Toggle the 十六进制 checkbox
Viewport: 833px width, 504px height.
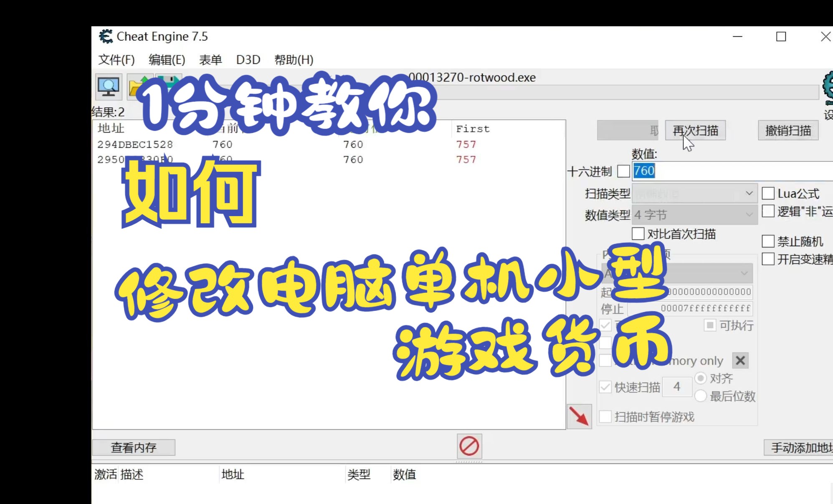[x=623, y=171]
